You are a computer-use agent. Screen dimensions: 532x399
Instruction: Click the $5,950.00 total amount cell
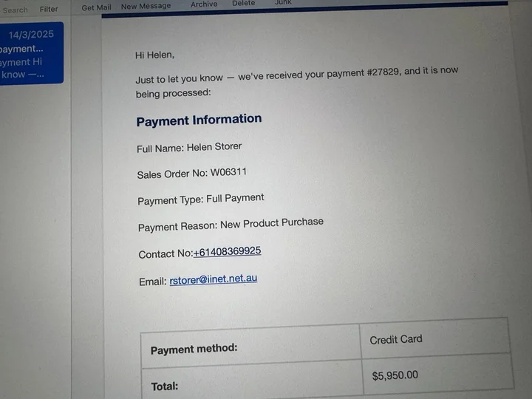point(437,375)
